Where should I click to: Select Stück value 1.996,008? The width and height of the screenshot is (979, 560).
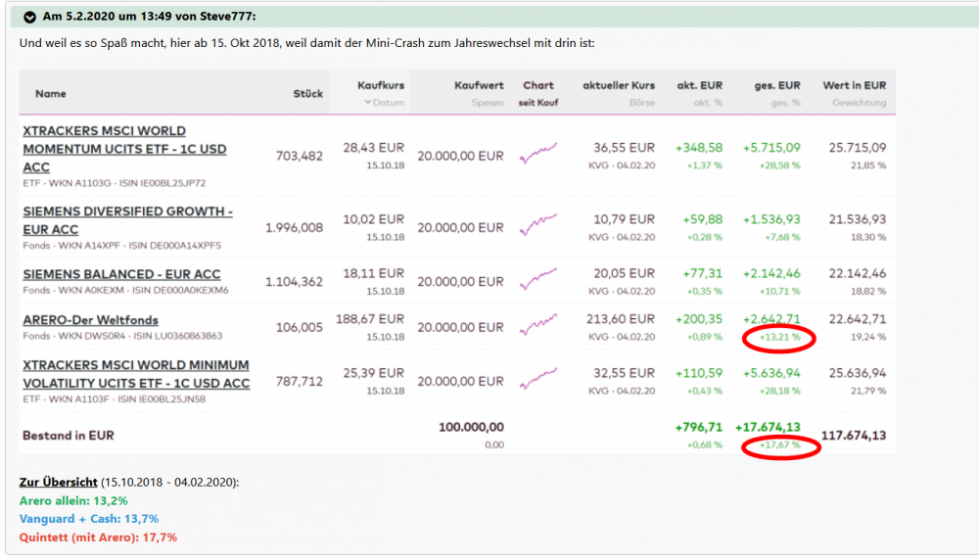pos(294,228)
